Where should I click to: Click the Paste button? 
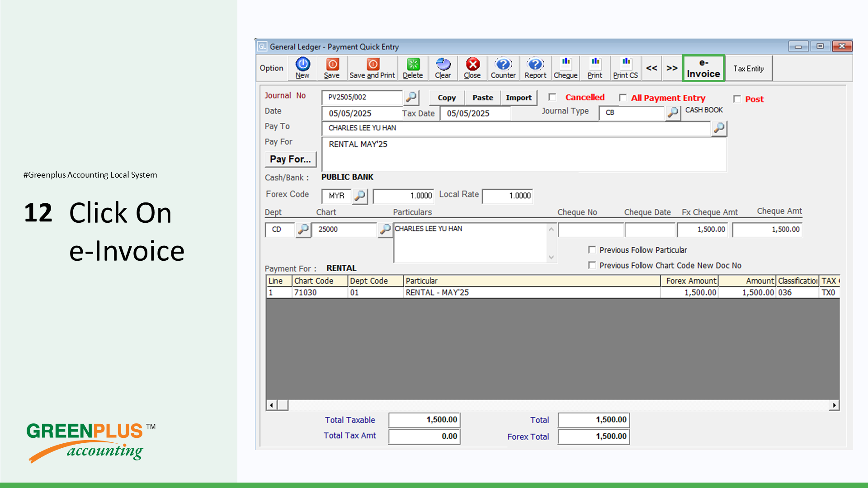[x=483, y=98]
